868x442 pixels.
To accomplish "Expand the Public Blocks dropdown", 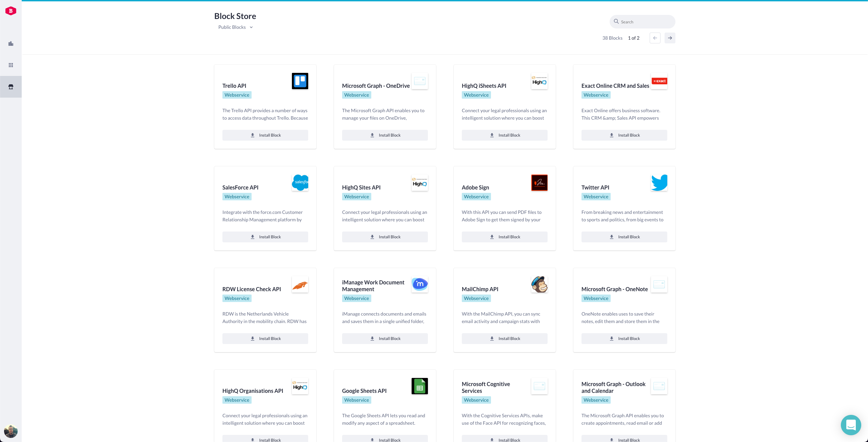I will click(x=235, y=27).
